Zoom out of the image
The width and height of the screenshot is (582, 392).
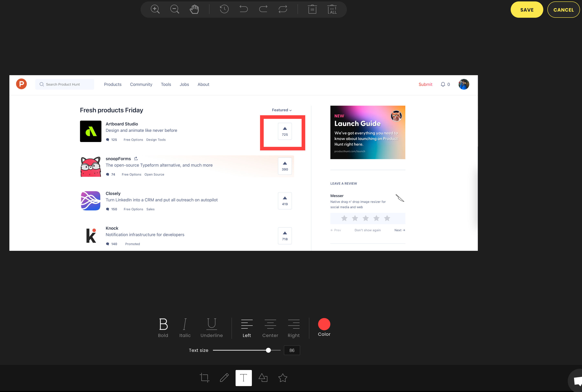click(174, 9)
